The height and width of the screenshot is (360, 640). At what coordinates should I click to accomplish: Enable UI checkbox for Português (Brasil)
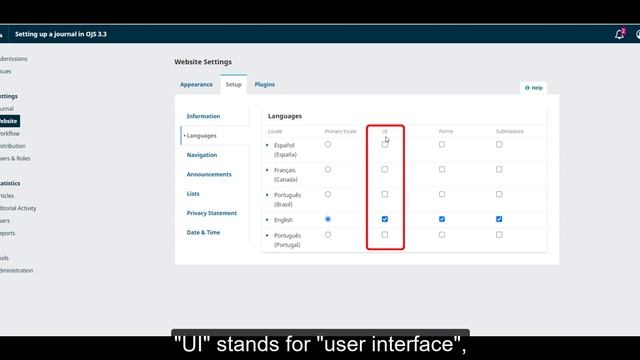(385, 194)
